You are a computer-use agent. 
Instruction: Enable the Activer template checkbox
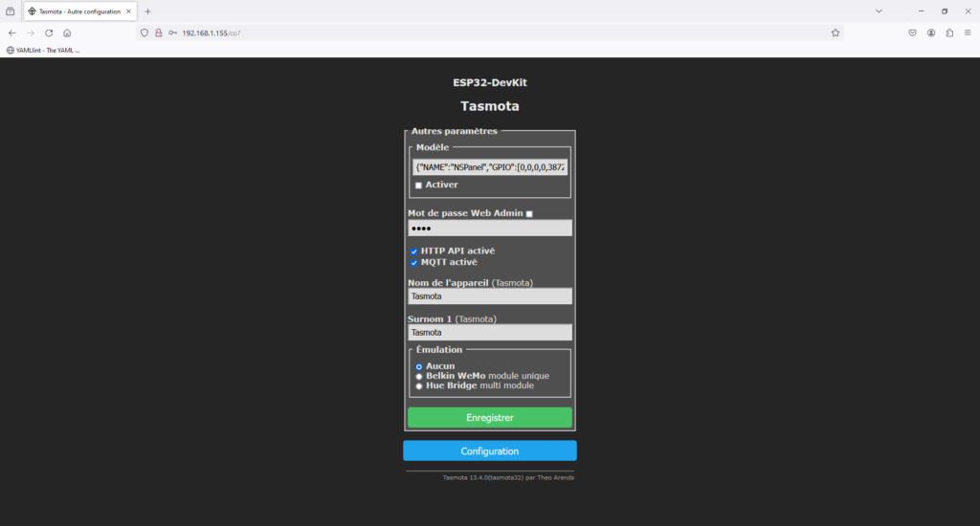click(x=418, y=186)
